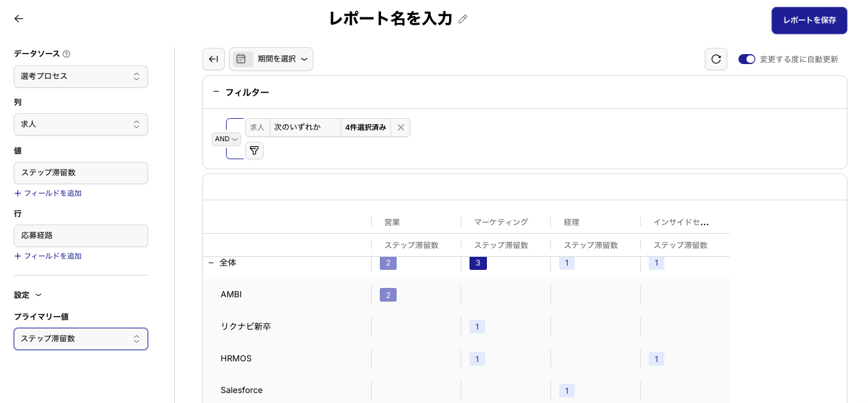Click リクナビ新卒 value 1 under マーケティング

(x=477, y=327)
